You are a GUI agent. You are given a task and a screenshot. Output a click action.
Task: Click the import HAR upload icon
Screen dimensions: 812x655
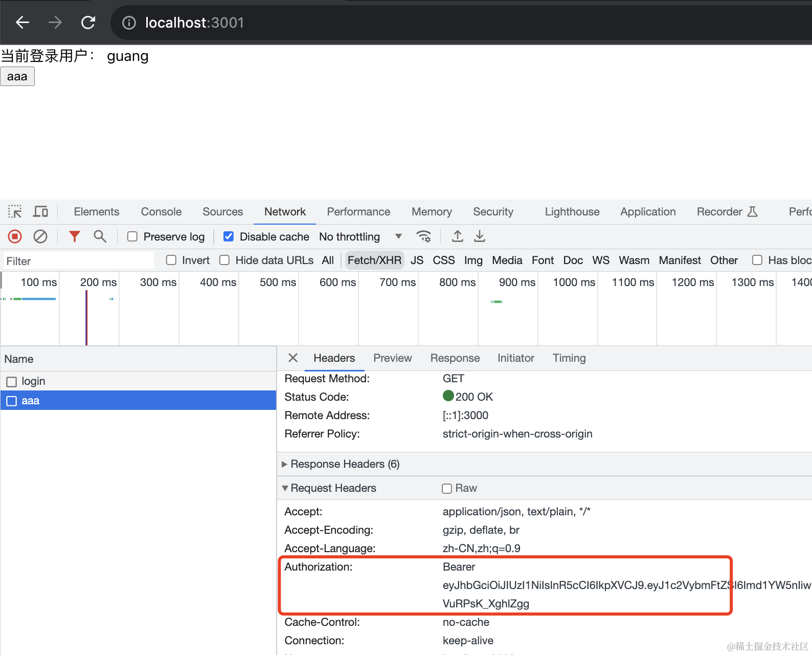pos(458,236)
